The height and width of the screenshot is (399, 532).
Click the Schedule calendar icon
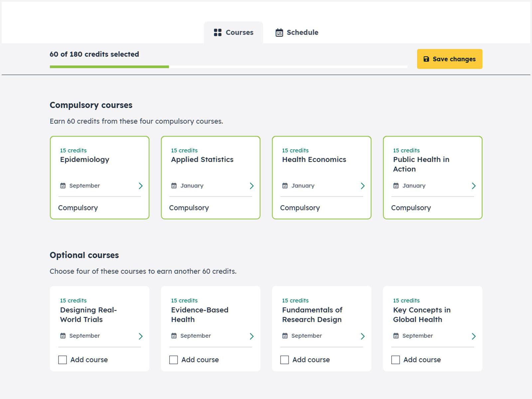click(x=279, y=33)
